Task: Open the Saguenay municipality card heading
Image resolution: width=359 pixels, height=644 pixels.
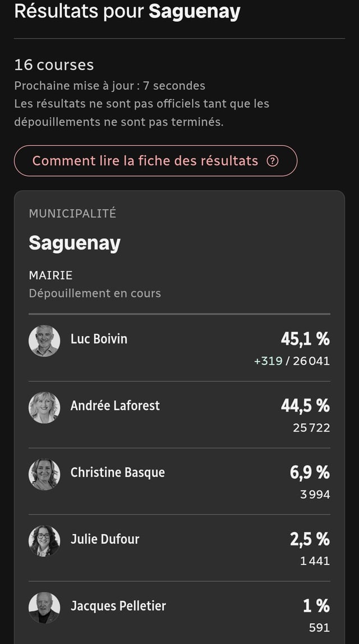Action: [x=75, y=243]
